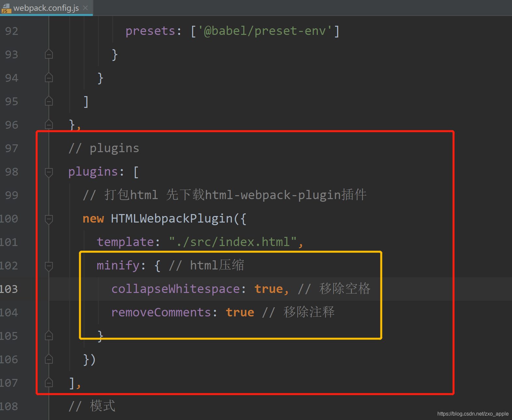Click line number 92 in gutter
The width and height of the screenshot is (512, 420).
point(12,31)
